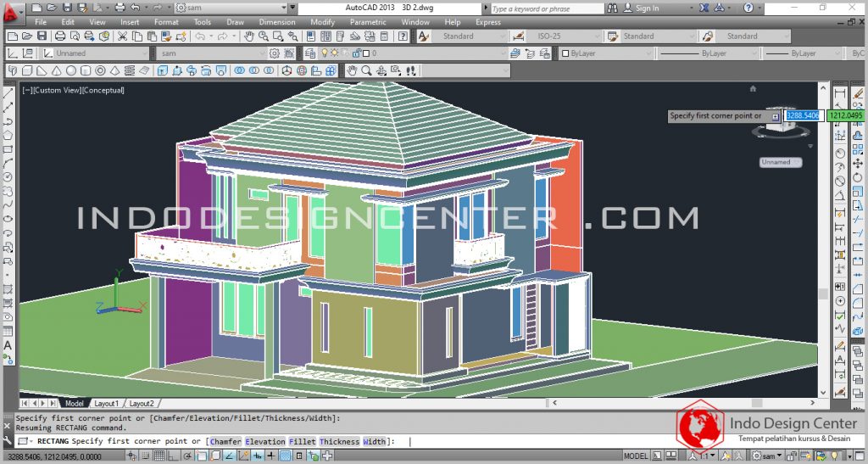
Task: Open the Text Style Standard dropdown
Action: pyautogui.click(x=469, y=36)
